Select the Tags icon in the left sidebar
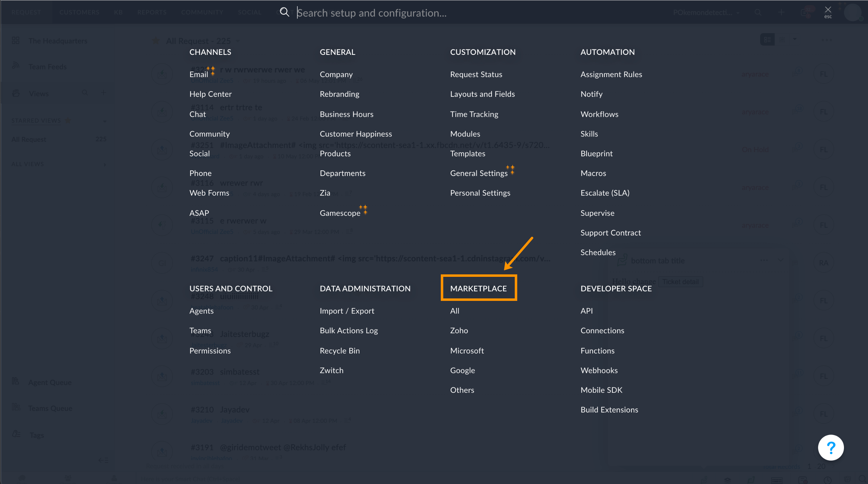Image resolution: width=868 pixels, height=484 pixels. point(16,434)
